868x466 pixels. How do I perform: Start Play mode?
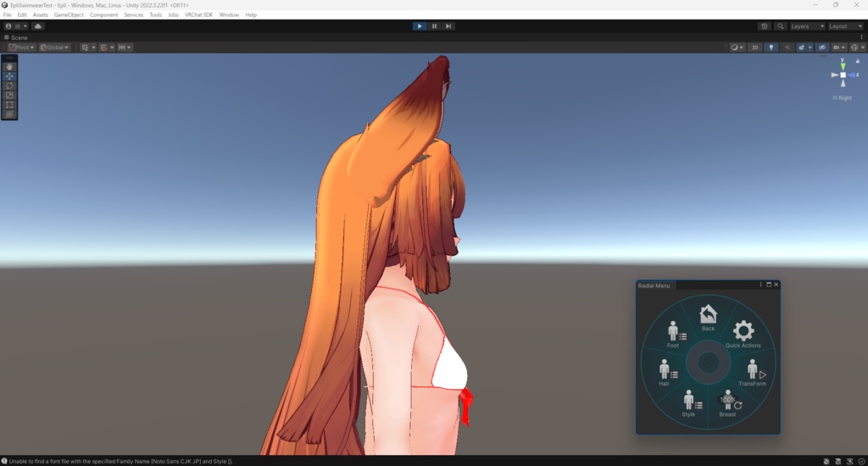[420, 26]
